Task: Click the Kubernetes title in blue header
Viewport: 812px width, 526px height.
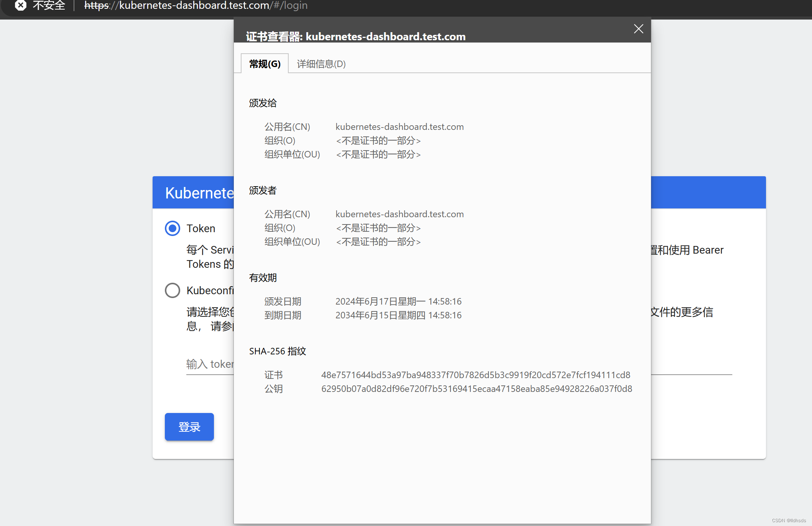Action: click(199, 193)
